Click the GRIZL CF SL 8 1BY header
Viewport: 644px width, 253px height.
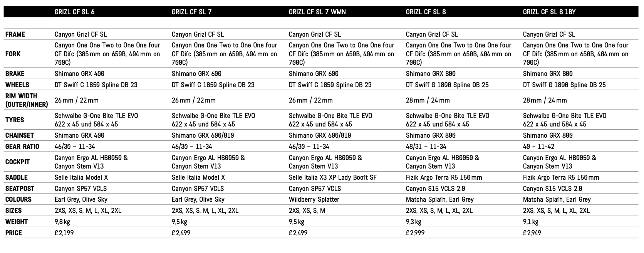(549, 12)
